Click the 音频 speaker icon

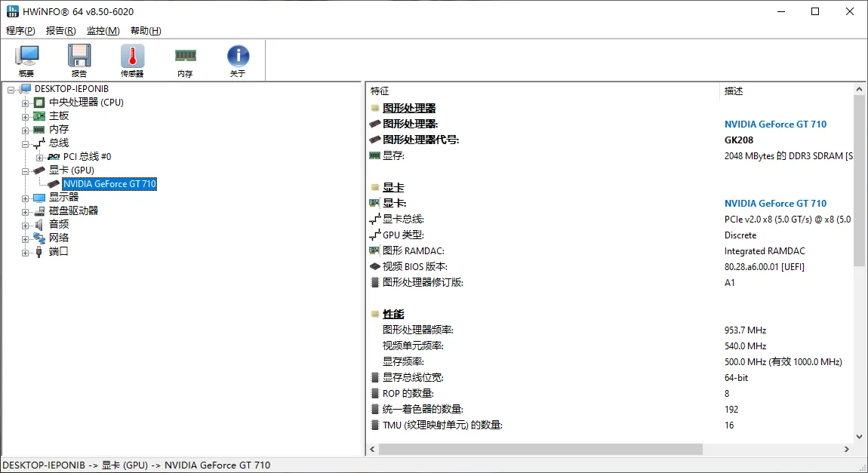(39, 225)
